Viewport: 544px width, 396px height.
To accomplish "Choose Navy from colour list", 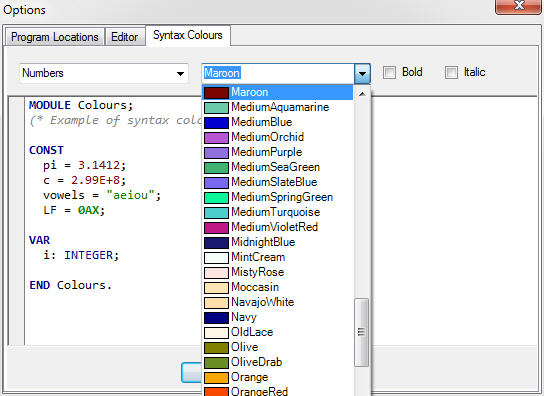I will [x=278, y=317].
